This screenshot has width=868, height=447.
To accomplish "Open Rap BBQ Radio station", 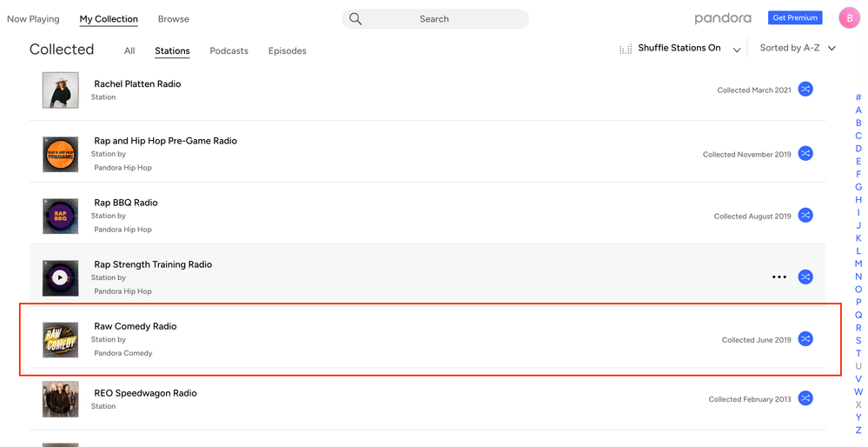I will click(x=126, y=203).
